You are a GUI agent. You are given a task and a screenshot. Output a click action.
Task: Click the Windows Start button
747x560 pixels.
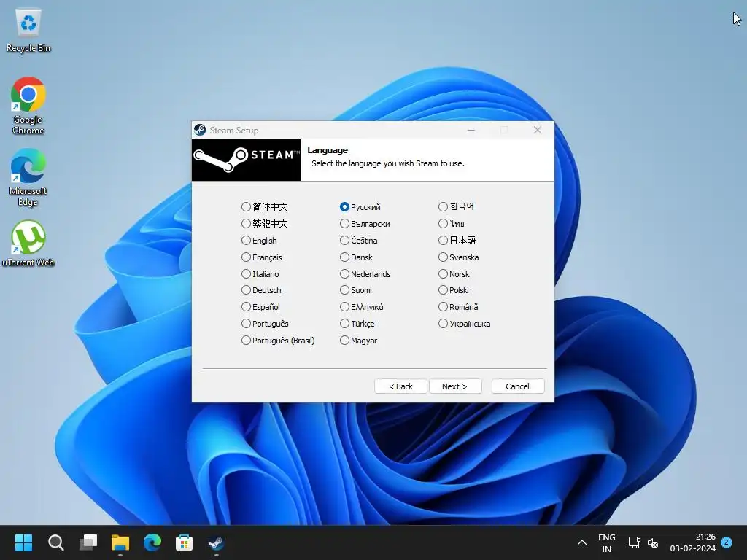(23, 542)
